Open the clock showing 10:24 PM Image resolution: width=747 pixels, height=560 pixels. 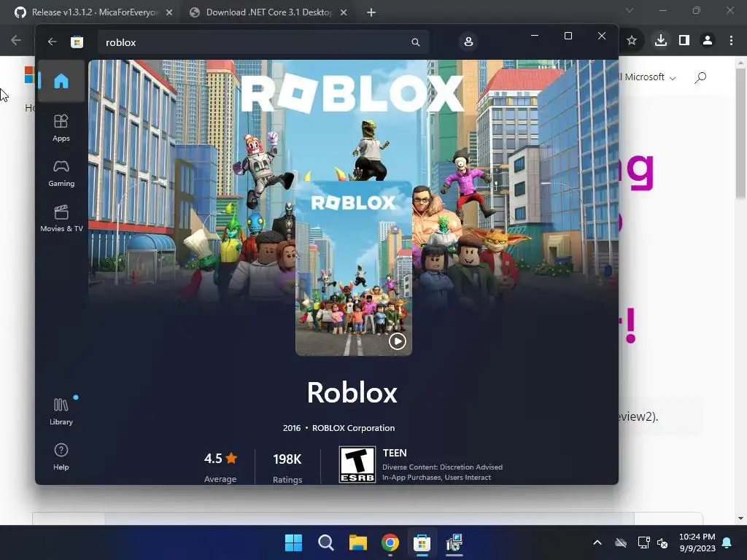tap(697, 542)
